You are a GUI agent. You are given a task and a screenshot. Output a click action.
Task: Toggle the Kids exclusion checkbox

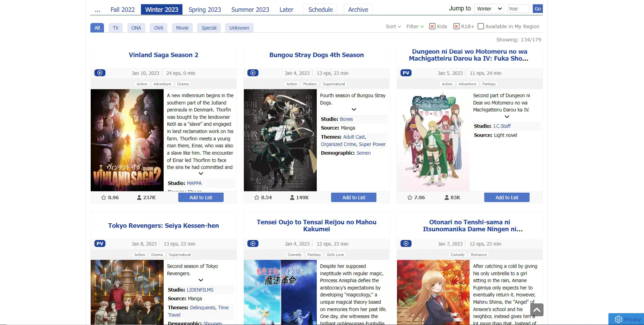(x=432, y=26)
